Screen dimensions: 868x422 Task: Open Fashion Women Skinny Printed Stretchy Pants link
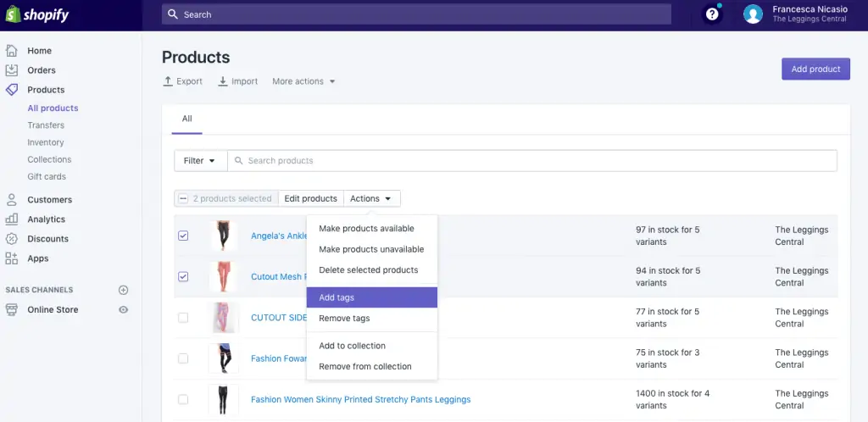pyautogui.click(x=361, y=399)
